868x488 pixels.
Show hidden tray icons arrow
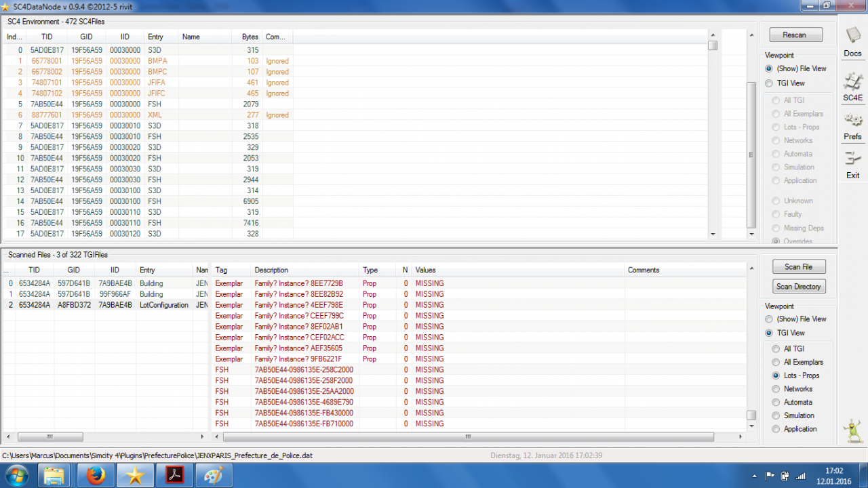[x=755, y=476]
